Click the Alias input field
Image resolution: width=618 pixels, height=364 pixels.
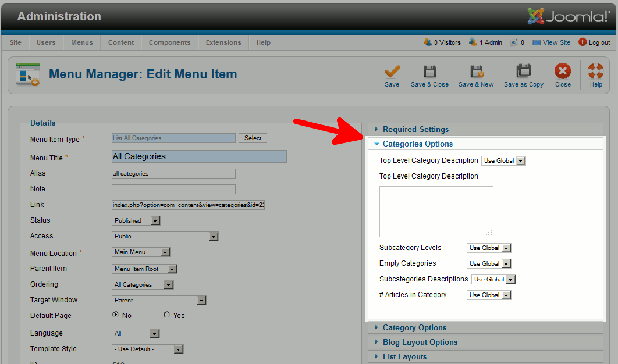coord(173,174)
